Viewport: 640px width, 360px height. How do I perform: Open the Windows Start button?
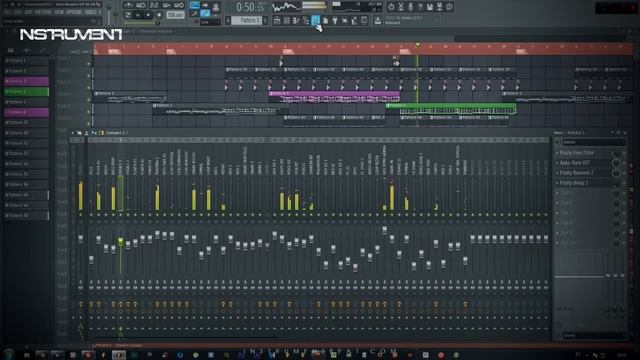click(9, 355)
